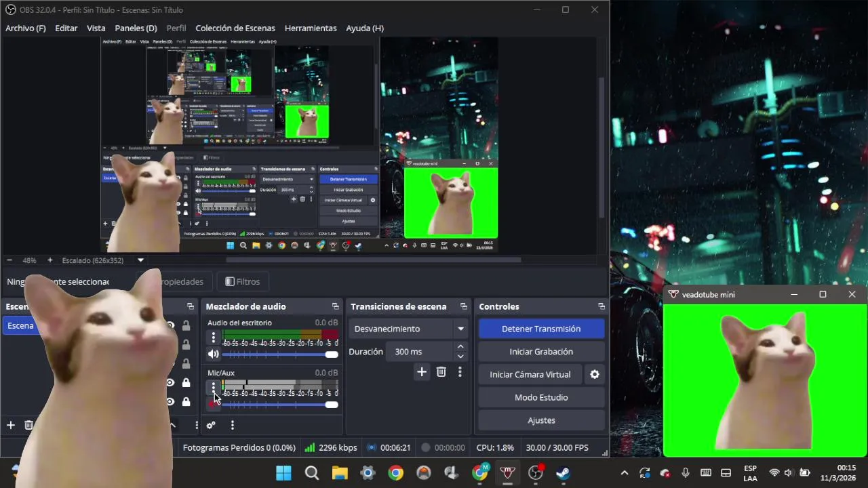Open the Ayuda menu
This screenshot has height=488, width=868.
click(365, 28)
